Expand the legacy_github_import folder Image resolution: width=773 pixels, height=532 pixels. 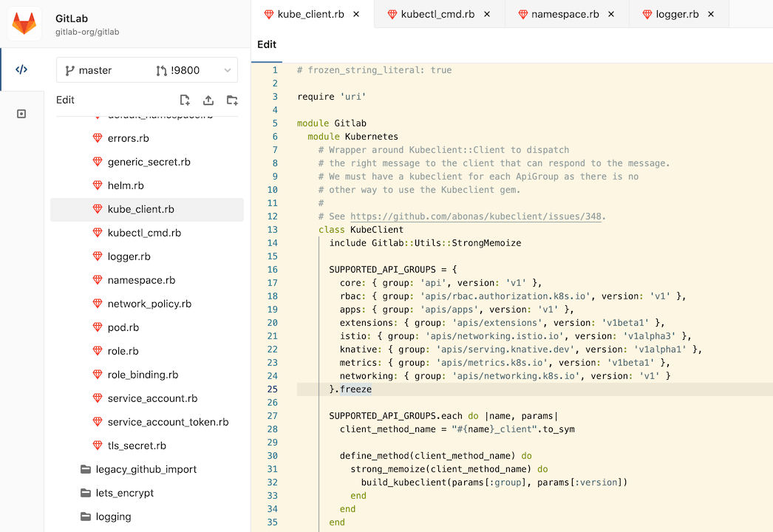click(x=146, y=469)
